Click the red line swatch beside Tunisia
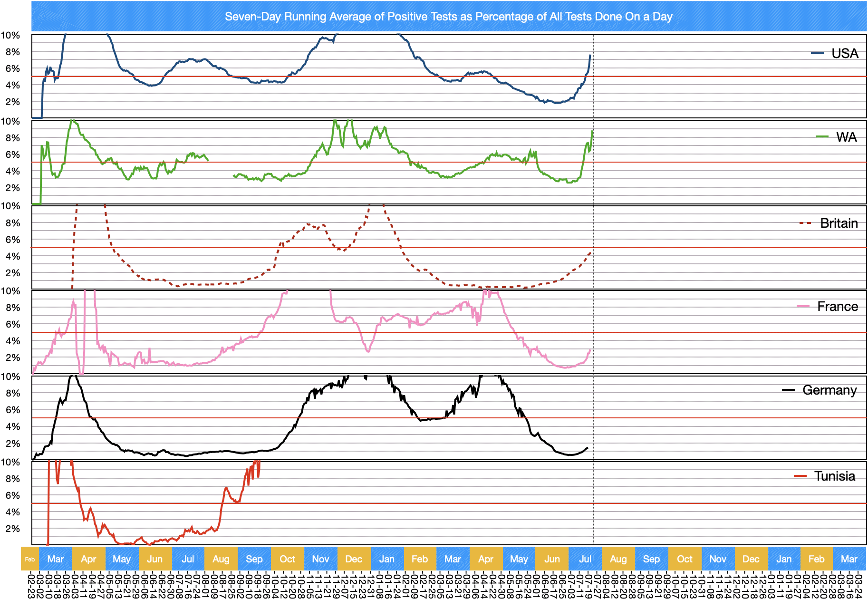This screenshot has width=868, height=599. point(800,476)
